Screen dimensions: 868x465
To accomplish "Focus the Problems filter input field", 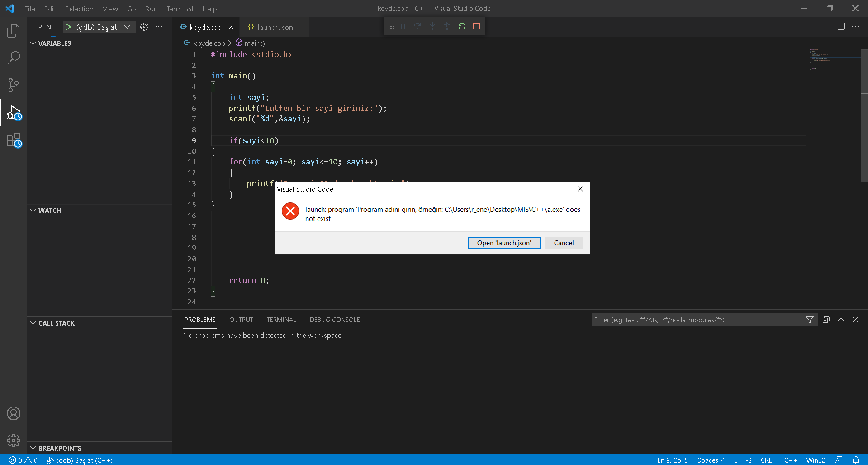I will (697, 320).
